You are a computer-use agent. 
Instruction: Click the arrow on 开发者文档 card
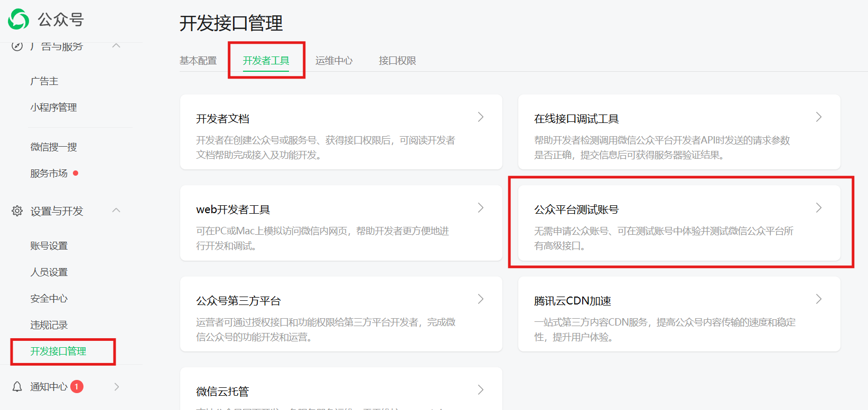481,117
